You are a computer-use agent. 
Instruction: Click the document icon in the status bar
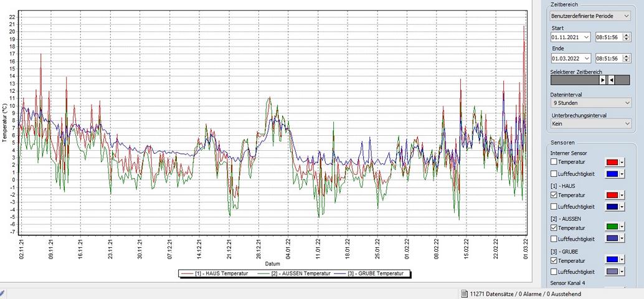click(x=465, y=293)
